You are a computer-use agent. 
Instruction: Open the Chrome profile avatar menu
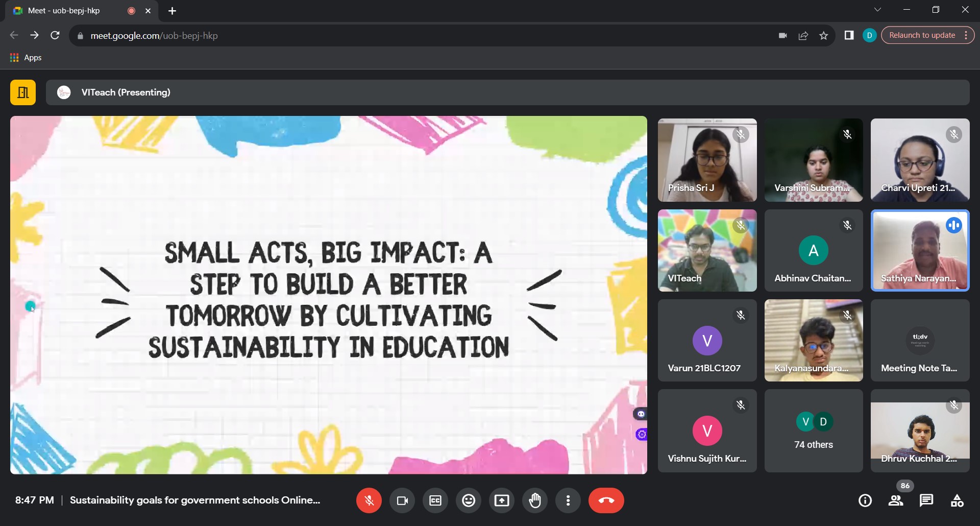(x=869, y=35)
